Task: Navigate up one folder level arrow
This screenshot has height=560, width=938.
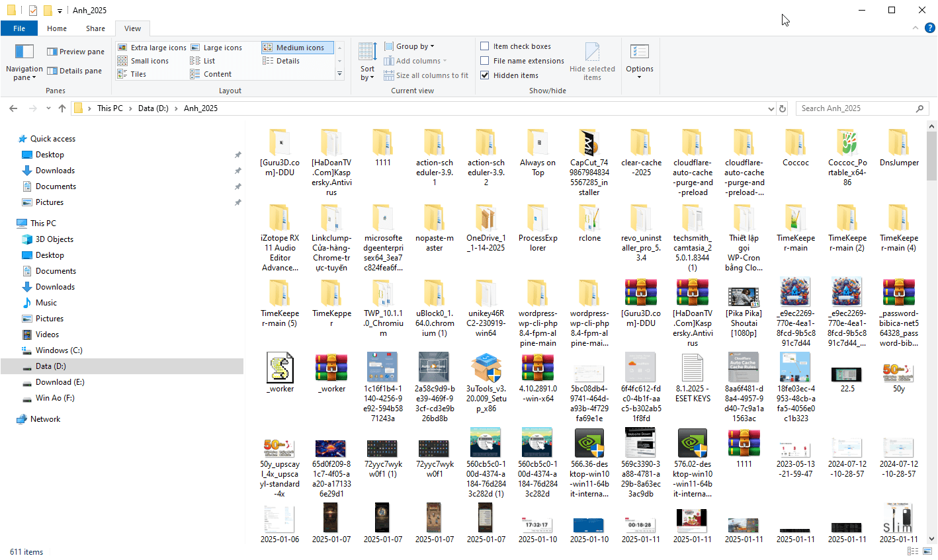Action: [x=62, y=108]
